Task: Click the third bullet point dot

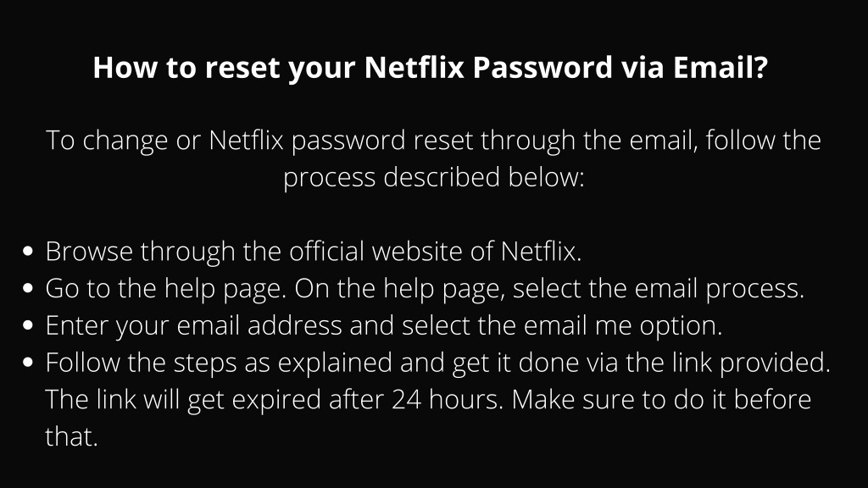Action: coord(28,325)
